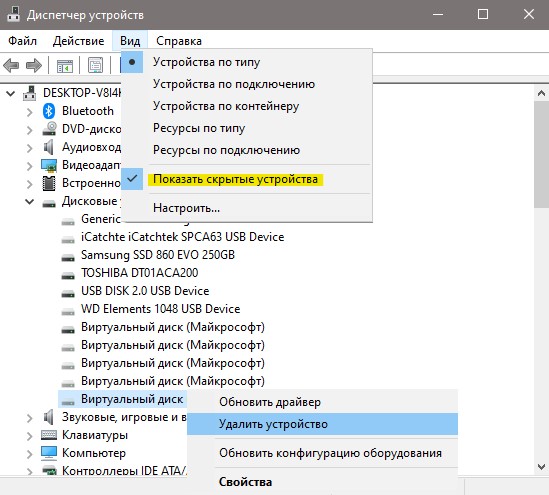Click the Keyboards category icon
Screen dimensions: 549x495
[x=49, y=435]
